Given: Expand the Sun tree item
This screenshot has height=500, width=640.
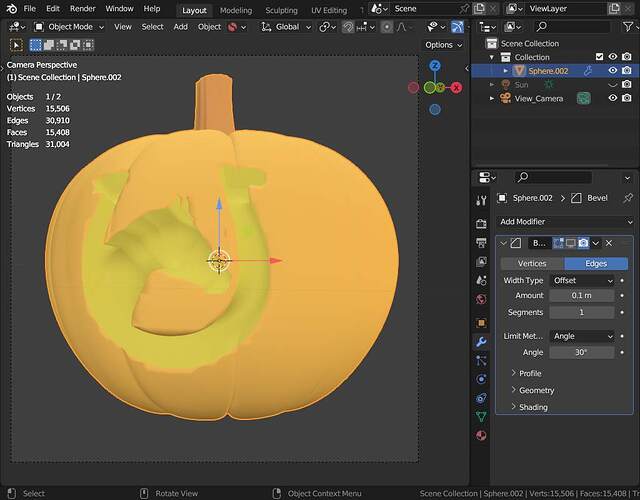Looking at the screenshot, I should pyautogui.click(x=492, y=85).
